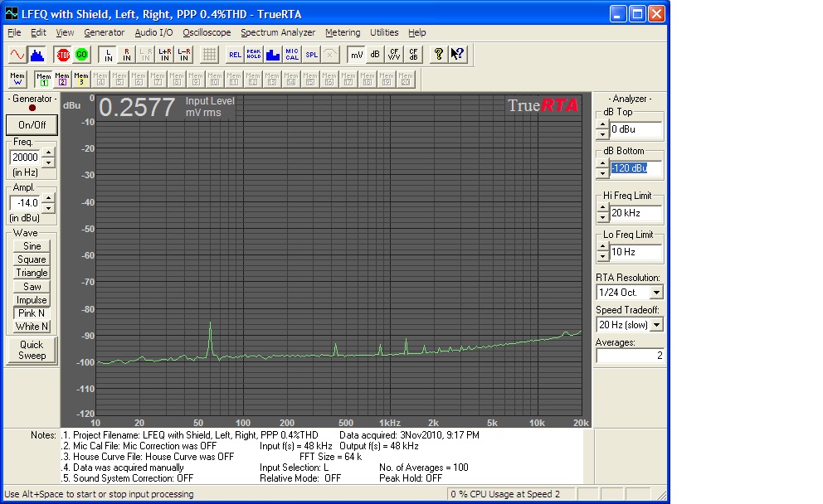Toggle generator On/Off button
Screen dimensions: 823x504
[x=32, y=125]
